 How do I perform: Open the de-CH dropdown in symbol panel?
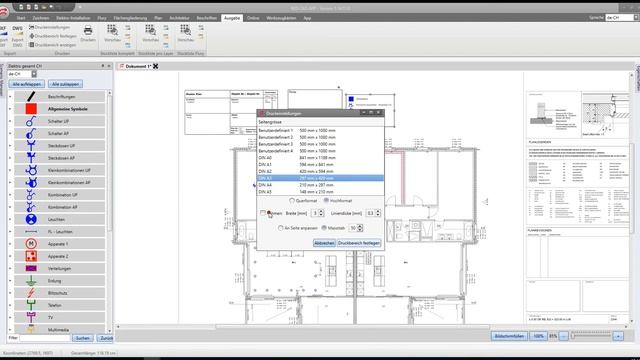click(x=34, y=74)
